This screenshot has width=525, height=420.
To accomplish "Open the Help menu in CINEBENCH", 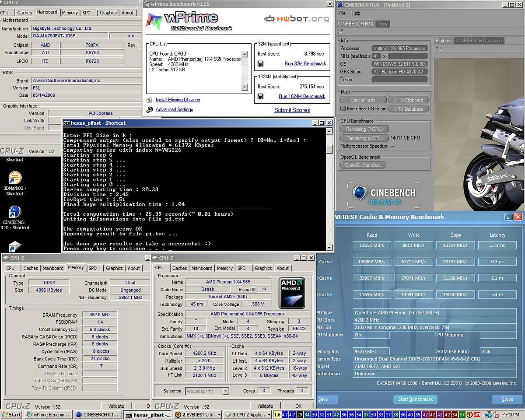I will pos(356,13).
